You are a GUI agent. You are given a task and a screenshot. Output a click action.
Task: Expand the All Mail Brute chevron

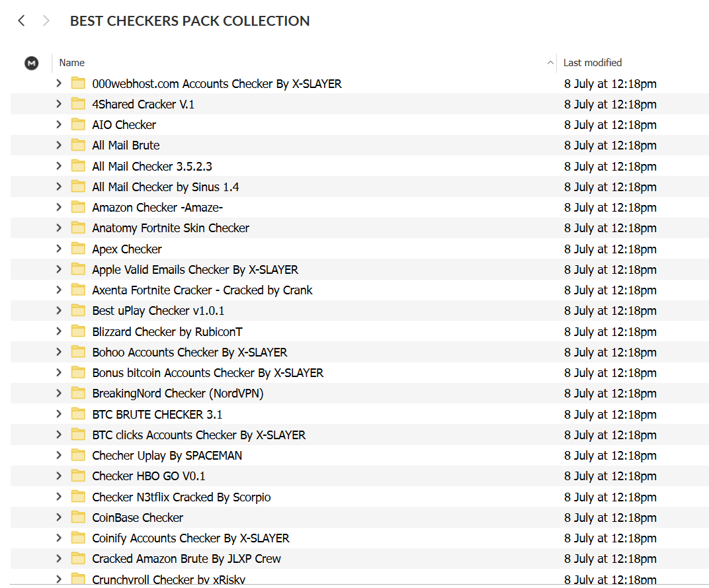[59, 146]
